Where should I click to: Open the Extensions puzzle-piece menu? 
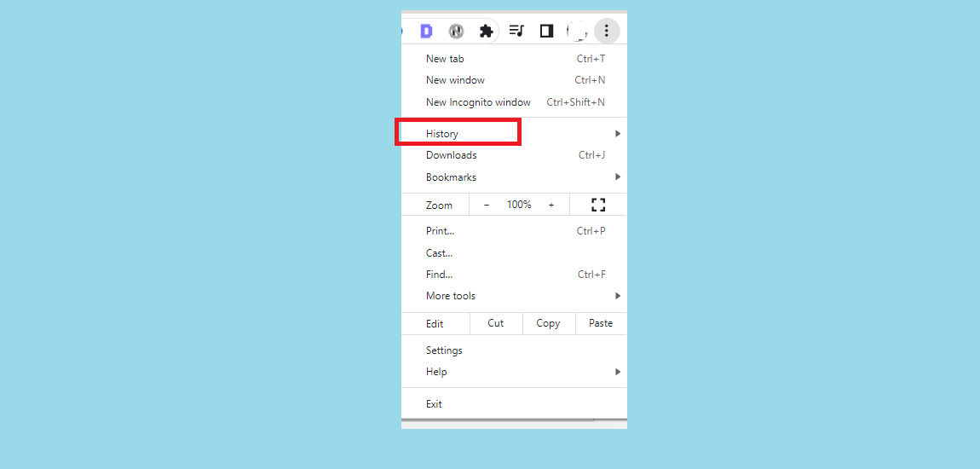pos(487,31)
